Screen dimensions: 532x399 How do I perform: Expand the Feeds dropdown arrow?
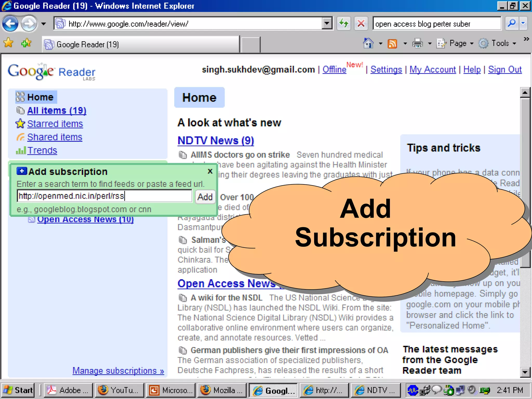coord(405,43)
